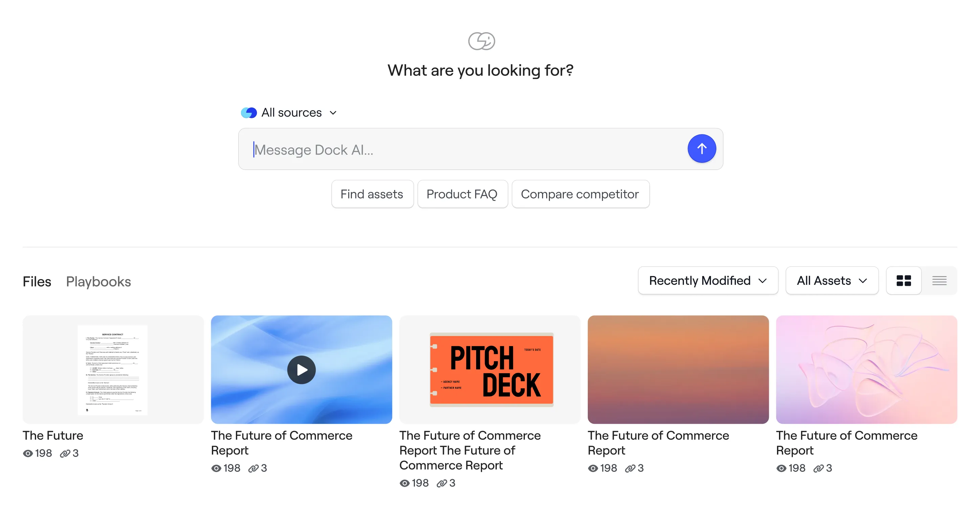Click the blue All sources logo icon
Screen dimensions: 980x506
249,113
